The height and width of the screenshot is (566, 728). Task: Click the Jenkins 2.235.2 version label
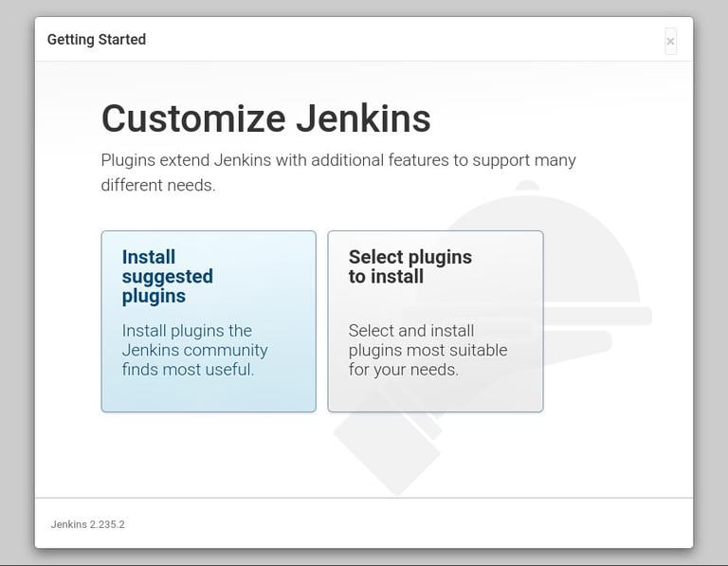click(x=87, y=524)
